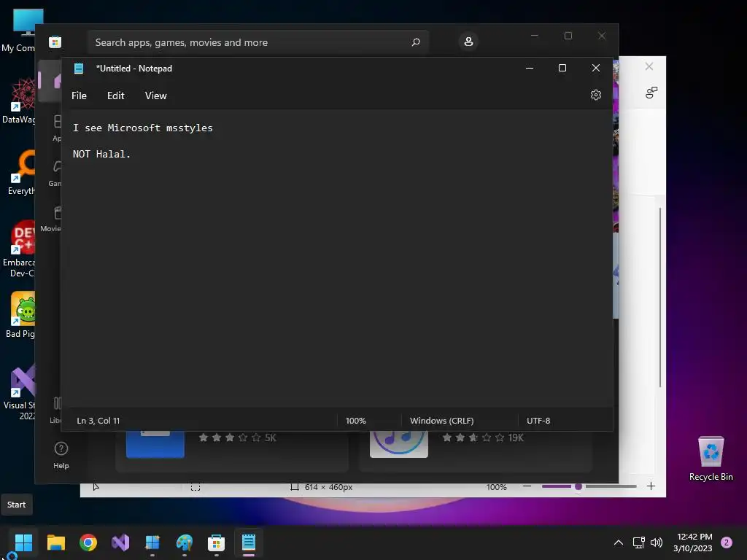
Task: Select the Bad Piggies desktop shortcut
Action: pyautogui.click(x=20, y=315)
